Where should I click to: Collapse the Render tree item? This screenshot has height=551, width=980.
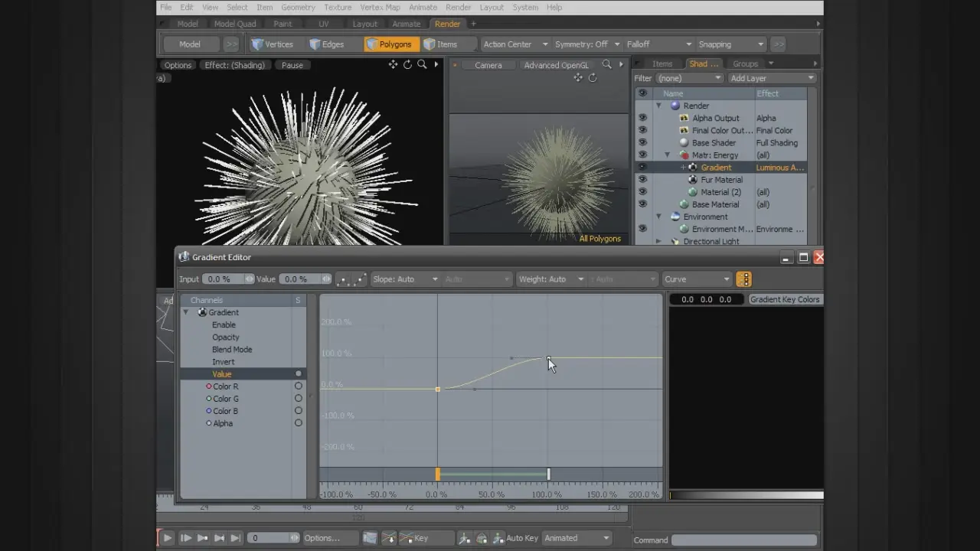tap(658, 106)
